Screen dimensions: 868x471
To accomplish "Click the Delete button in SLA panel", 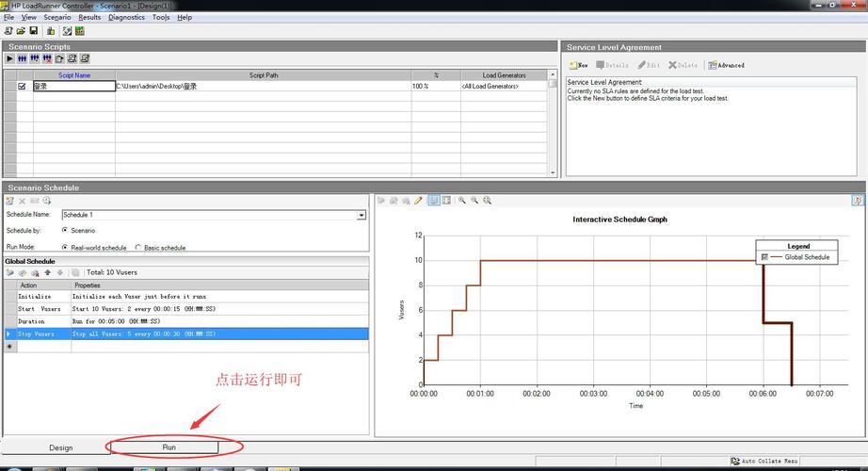I will coord(683,65).
